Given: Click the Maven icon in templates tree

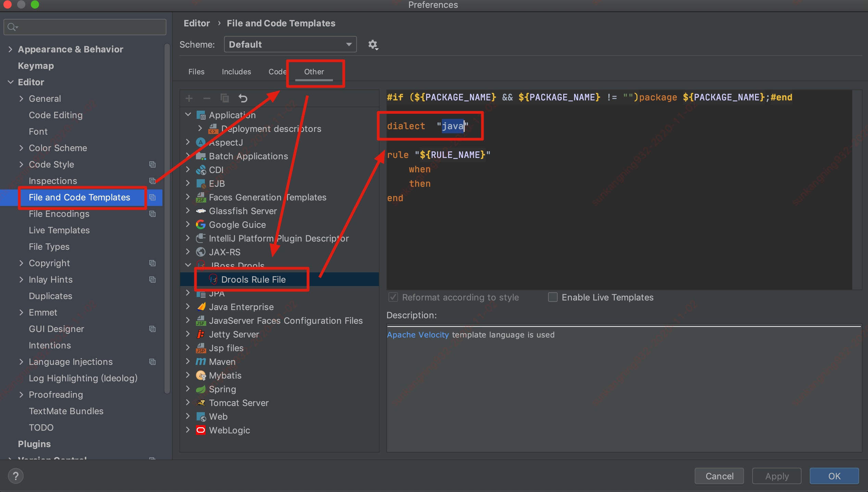Looking at the screenshot, I should (x=201, y=361).
